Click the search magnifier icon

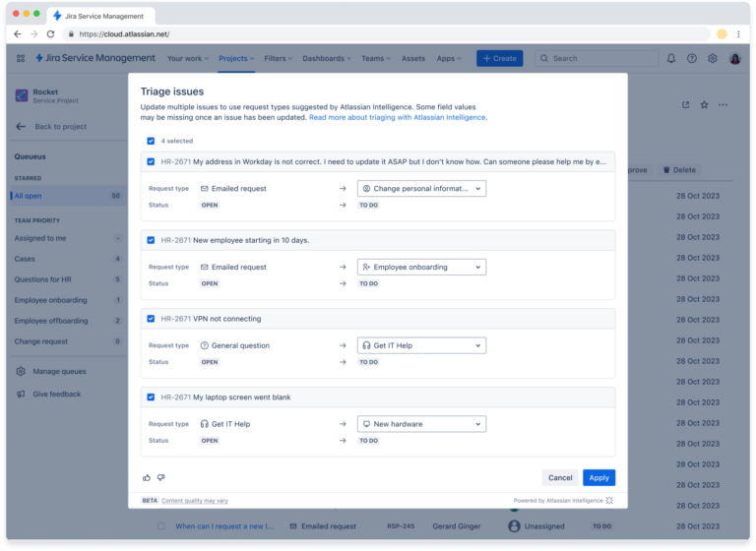point(544,58)
